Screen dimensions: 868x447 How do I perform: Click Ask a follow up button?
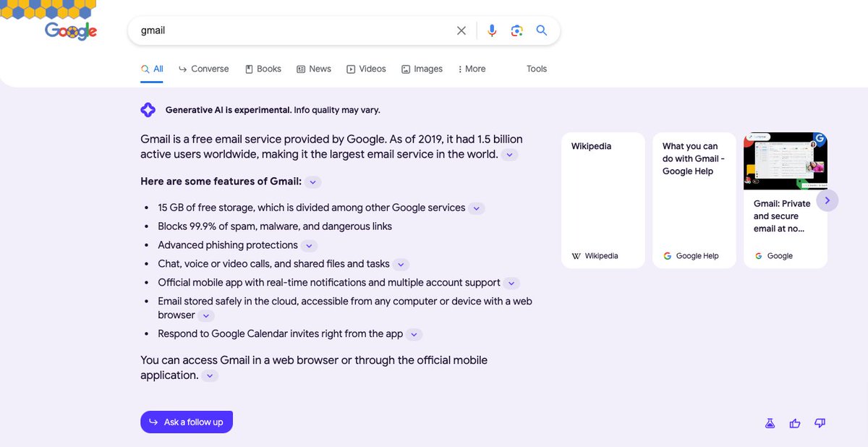click(187, 422)
